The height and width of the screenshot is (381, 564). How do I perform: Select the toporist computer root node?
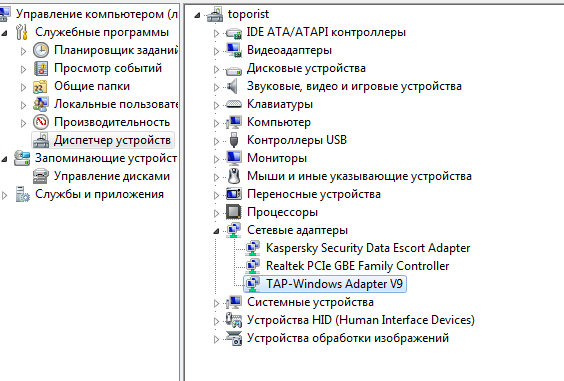[x=248, y=14]
